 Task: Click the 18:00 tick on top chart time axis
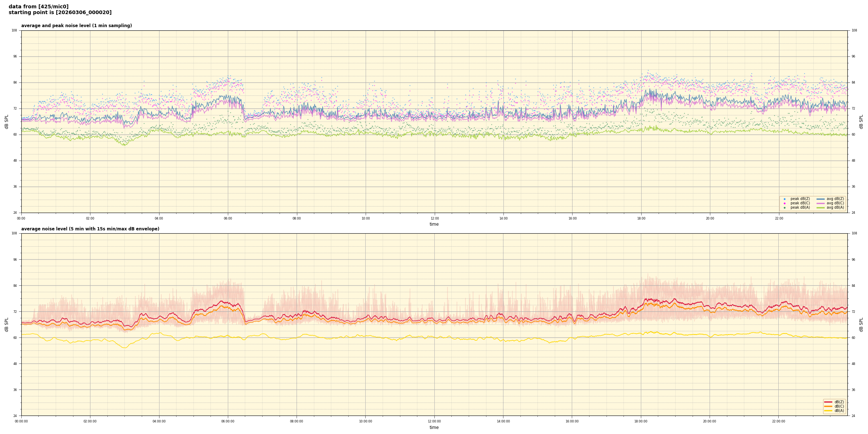(641, 218)
